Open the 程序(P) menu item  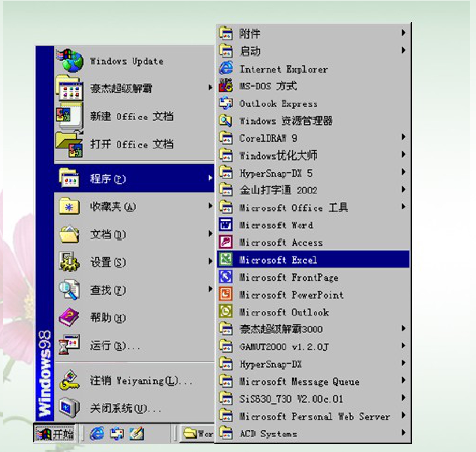pos(134,178)
